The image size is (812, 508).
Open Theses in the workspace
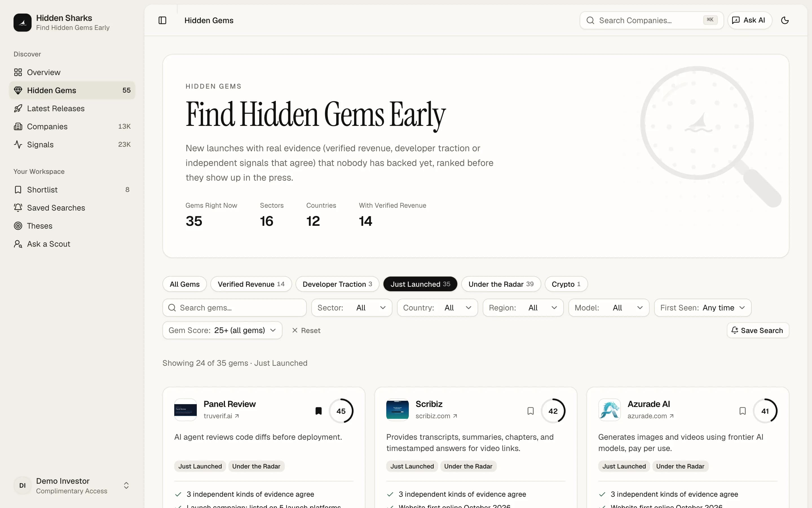pos(72,226)
